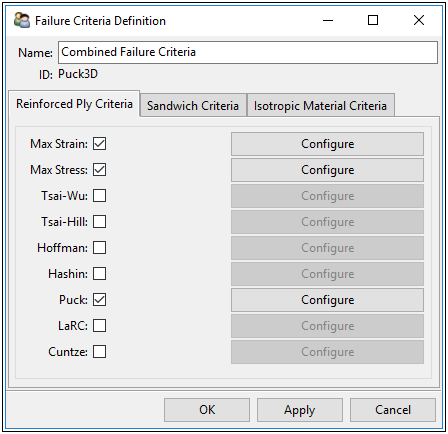Configure the Max Strain criterion
The image size is (448, 434).
(327, 144)
